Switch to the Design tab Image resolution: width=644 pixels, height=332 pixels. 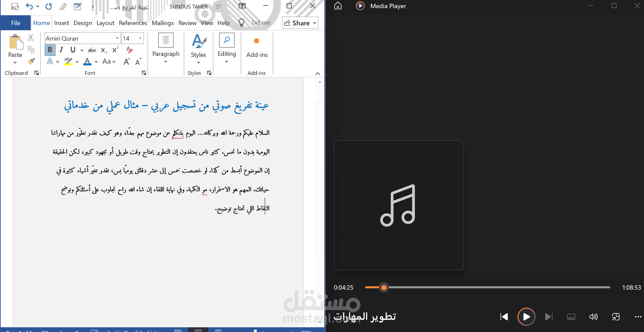click(83, 23)
